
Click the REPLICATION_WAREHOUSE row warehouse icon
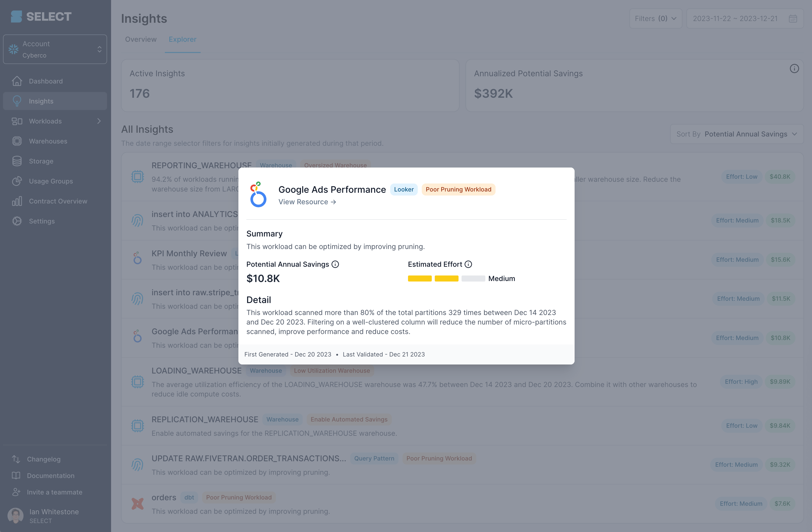[137, 426]
